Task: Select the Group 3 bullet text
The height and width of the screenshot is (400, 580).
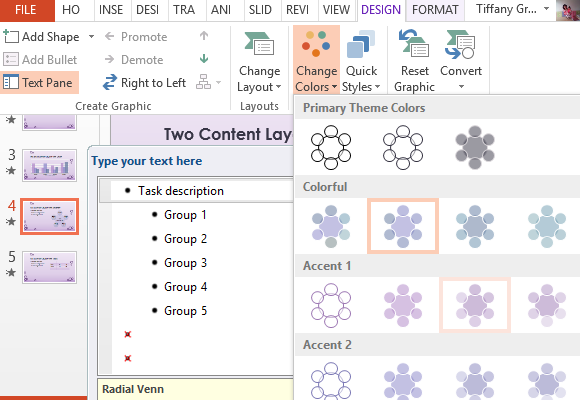Action: (x=185, y=263)
